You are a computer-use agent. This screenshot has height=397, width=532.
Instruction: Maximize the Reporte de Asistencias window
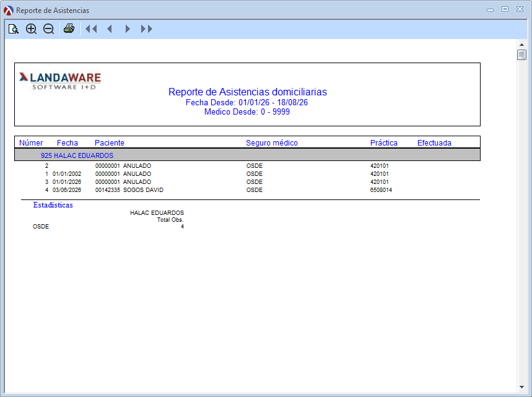[x=505, y=9]
